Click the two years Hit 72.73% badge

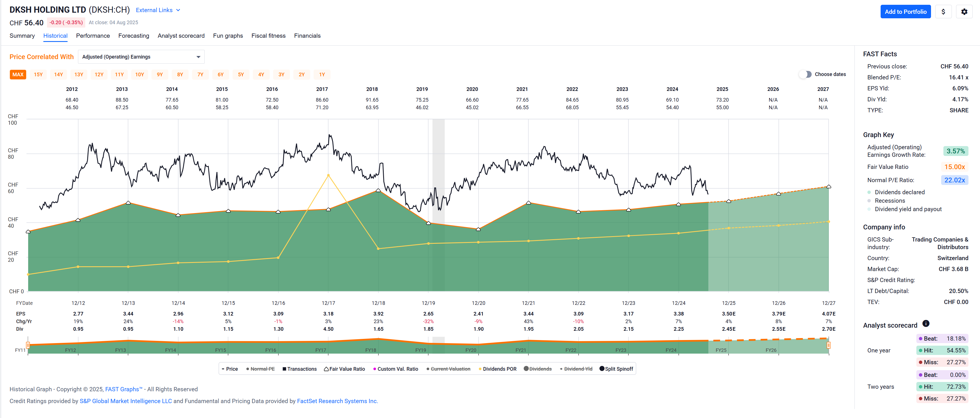[942, 386]
